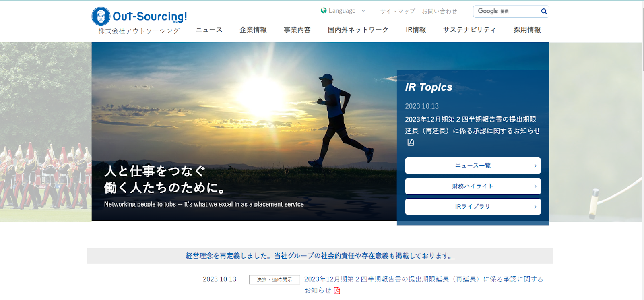The height and width of the screenshot is (300, 644).
Task: Open the サステナビリティ menu
Action: click(x=469, y=30)
